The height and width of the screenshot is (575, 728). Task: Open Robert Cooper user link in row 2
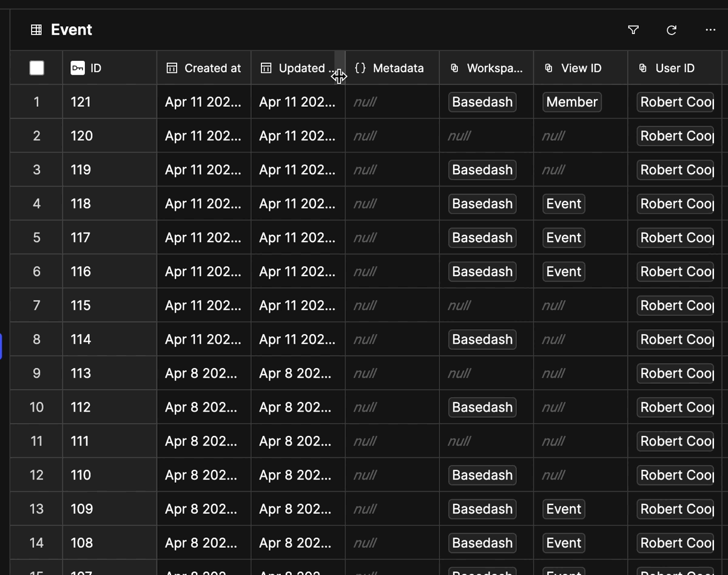pos(676,136)
